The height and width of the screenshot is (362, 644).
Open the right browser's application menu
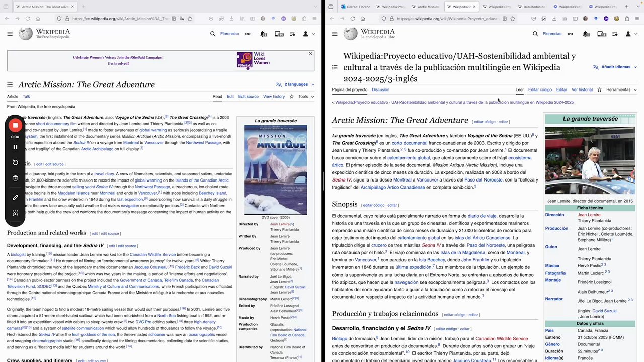(x=637, y=19)
